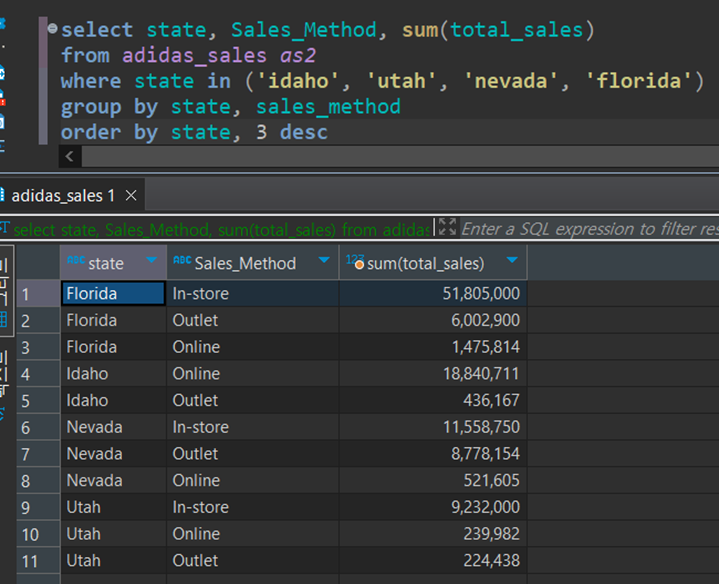
Task: Open the Sales_Method column dropdown arrow
Action: [x=324, y=260]
